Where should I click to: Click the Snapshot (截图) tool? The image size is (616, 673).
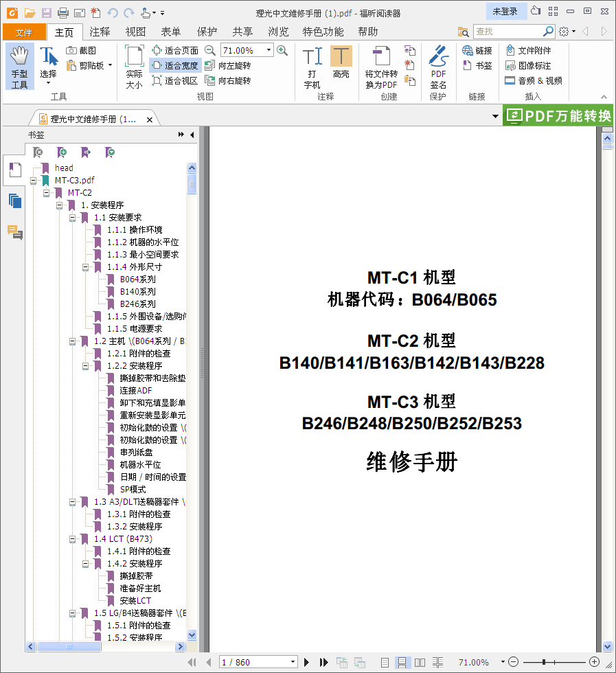click(81, 51)
